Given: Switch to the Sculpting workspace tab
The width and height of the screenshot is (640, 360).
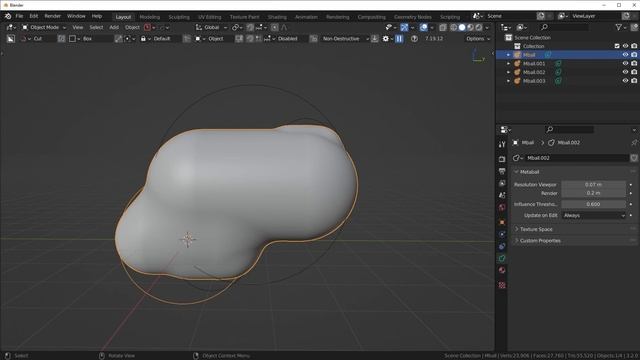Looking at the screenshot, I should tap(179, 17).
